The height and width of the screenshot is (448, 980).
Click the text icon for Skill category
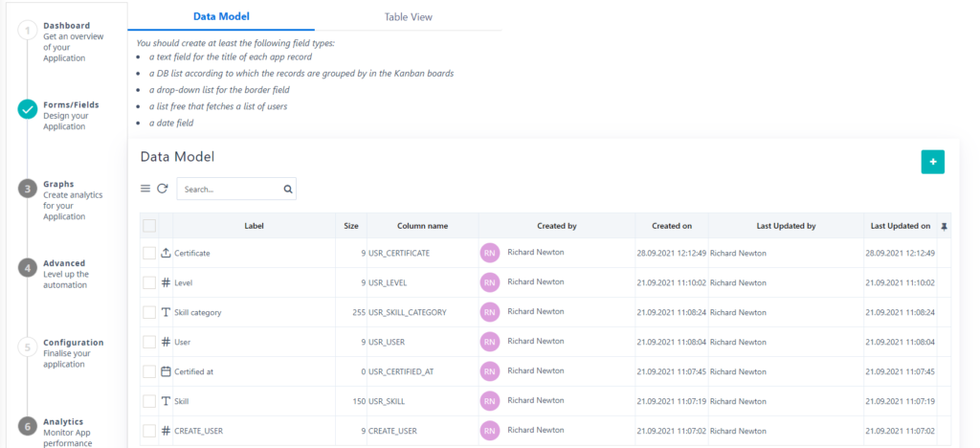[x=166, y=312]
